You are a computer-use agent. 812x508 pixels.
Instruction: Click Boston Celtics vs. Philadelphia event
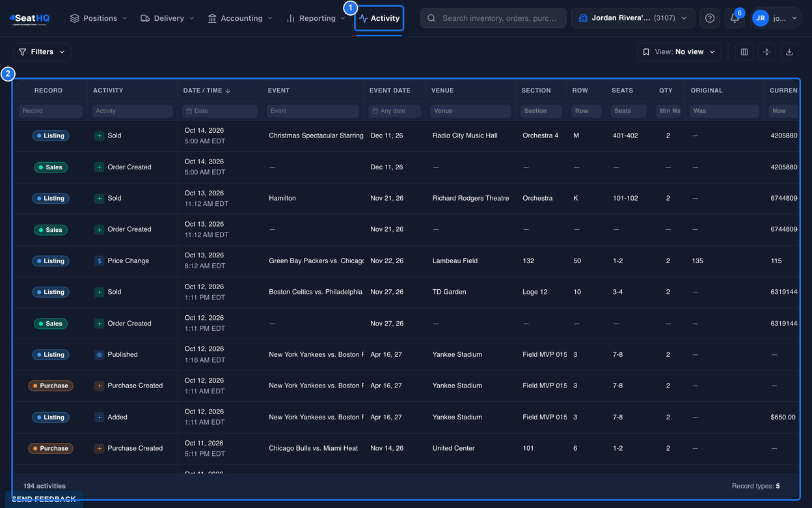(316, 292)
